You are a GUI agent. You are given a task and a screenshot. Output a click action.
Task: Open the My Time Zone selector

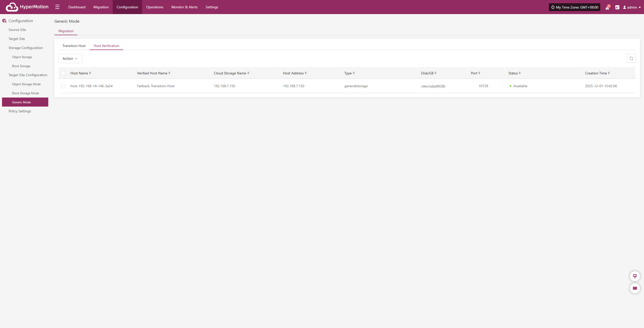(574, 7)
